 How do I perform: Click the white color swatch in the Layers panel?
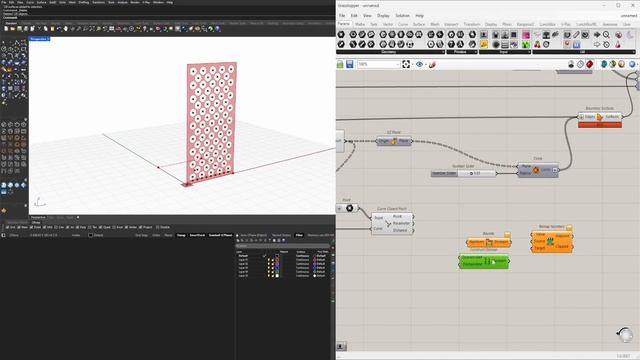(277, 276)
